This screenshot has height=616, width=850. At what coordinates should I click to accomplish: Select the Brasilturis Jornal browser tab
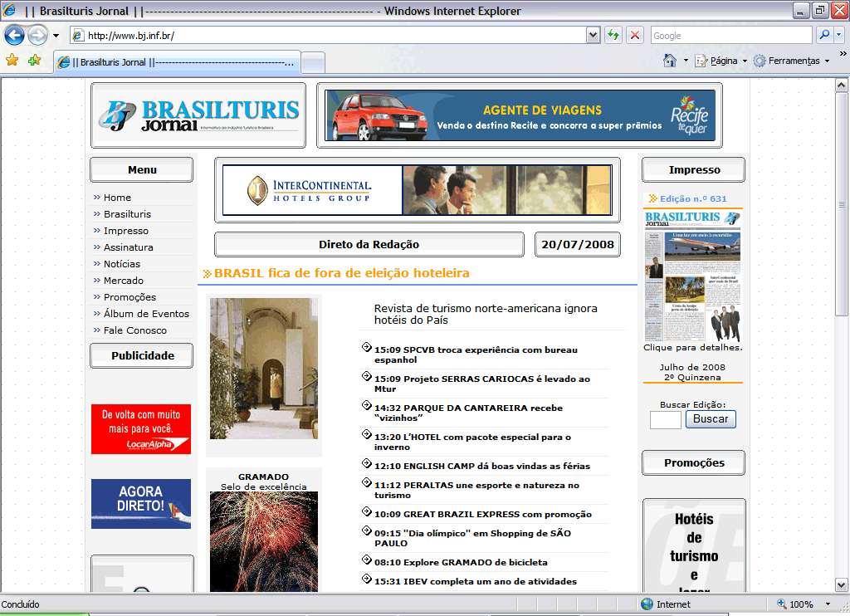coord(178,62)
